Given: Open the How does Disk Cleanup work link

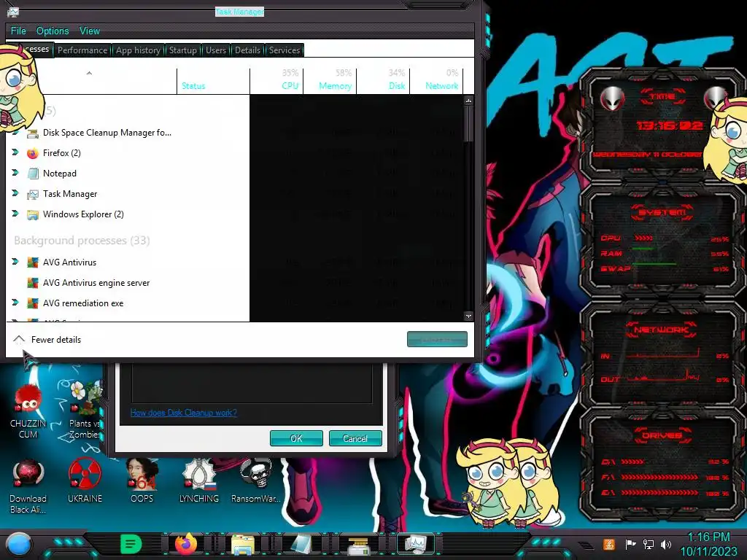Looking at the screenshot, I should (183, 413).
